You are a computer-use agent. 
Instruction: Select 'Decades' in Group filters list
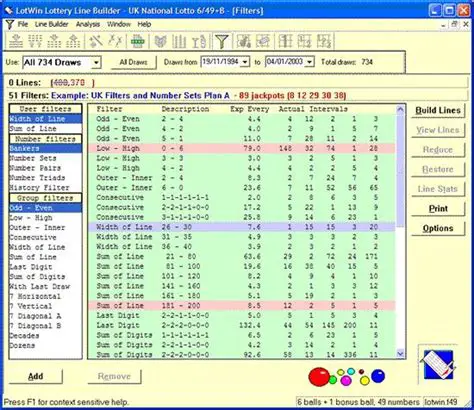click(x=45, y=336)
